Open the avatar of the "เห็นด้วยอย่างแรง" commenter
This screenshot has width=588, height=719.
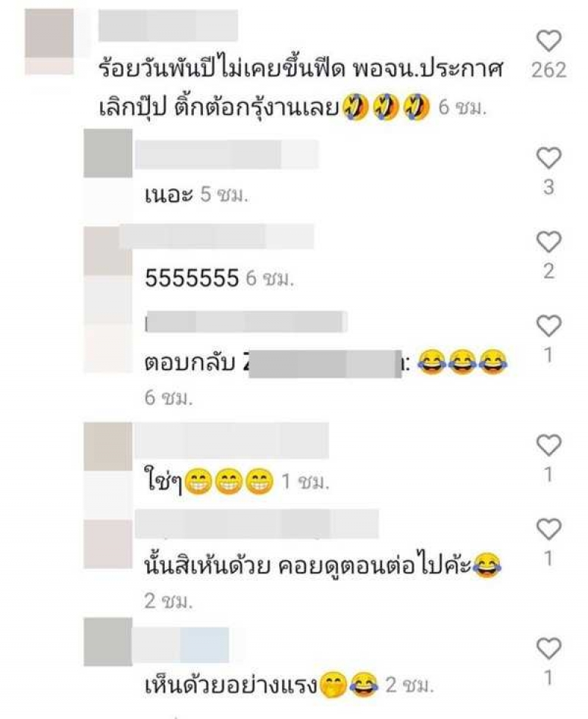click(x=108, y=642)
